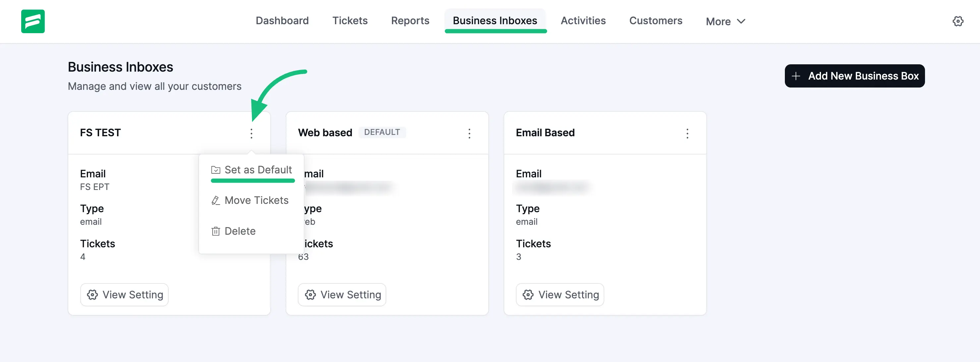Open the three-dot menu on Web based inbox
This screenshot has width=980, height=362.
469,134
